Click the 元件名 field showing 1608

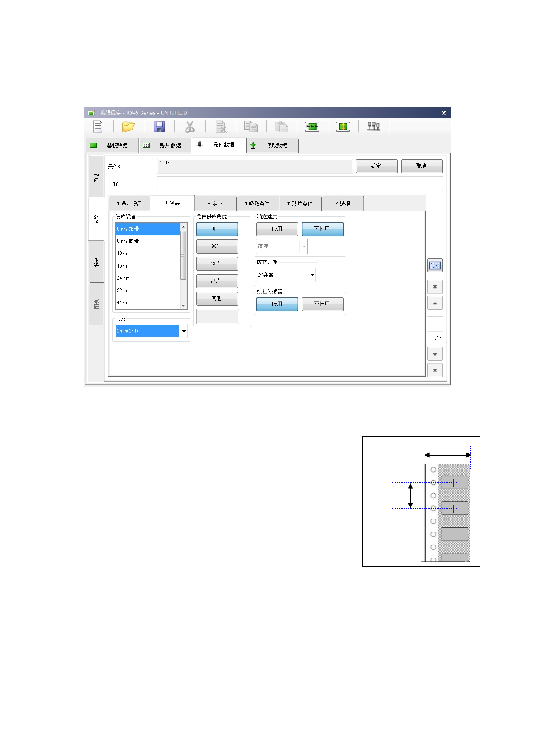point(255,166)
